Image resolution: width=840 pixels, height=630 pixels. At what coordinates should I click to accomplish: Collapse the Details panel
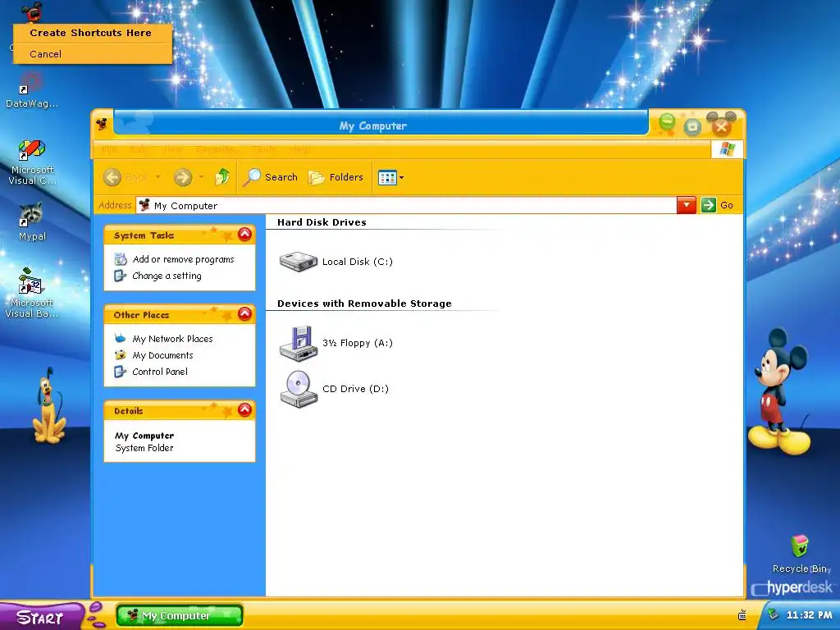pos(244,410)
